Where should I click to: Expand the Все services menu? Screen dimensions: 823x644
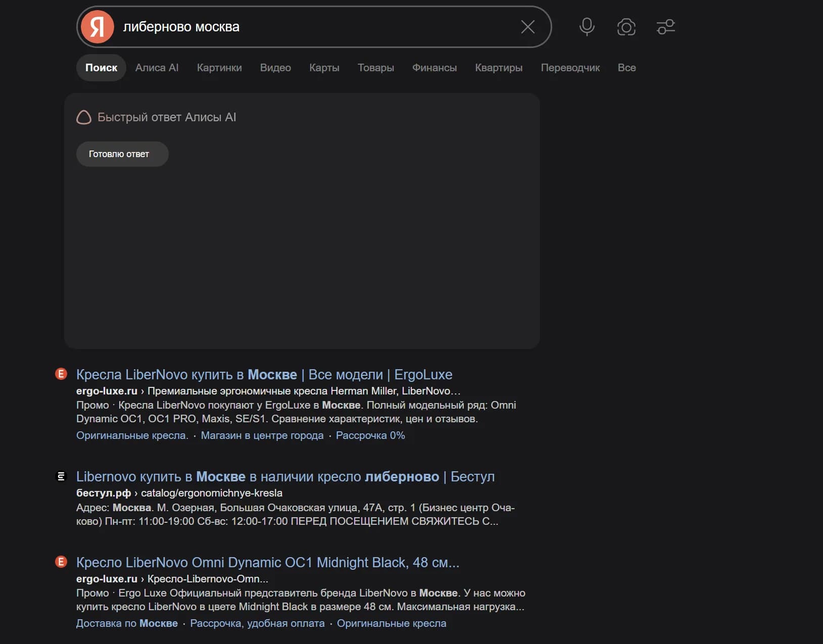627,68
